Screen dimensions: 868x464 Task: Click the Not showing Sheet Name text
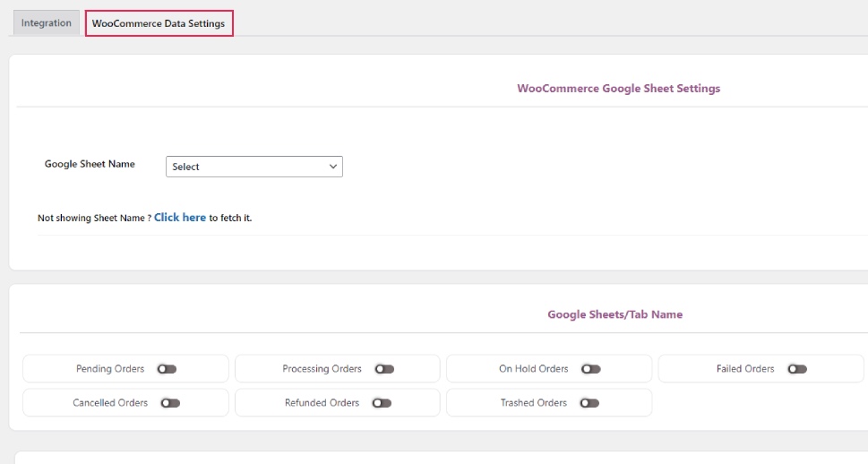(x=94, y=219)
